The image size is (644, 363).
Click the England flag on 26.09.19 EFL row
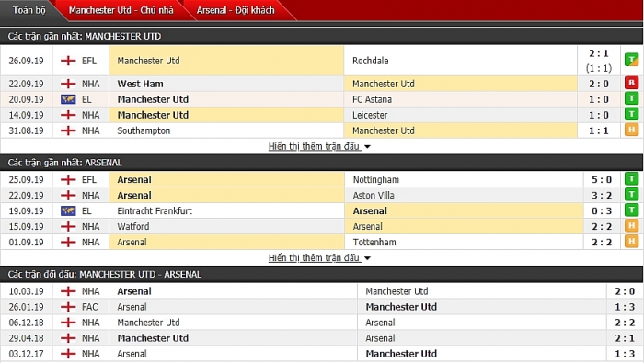point(68,61)
